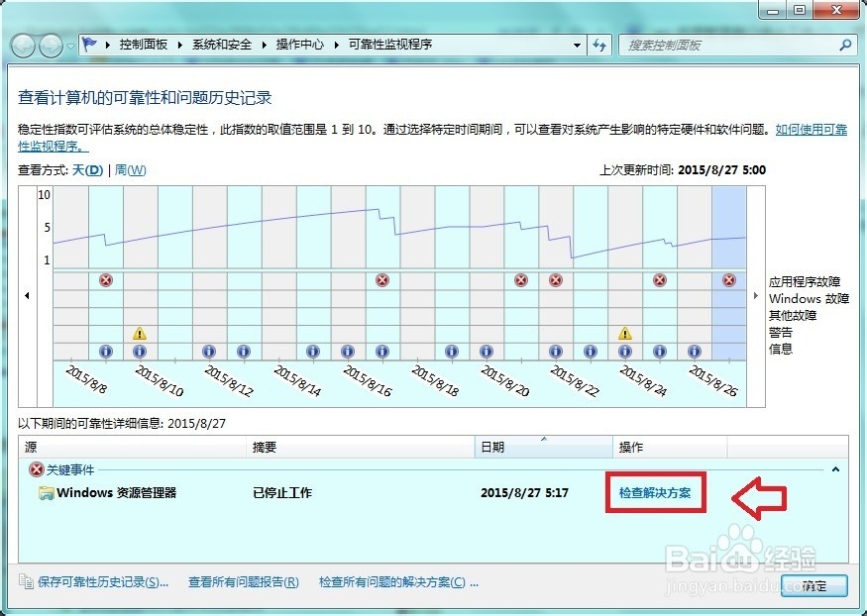The image size is (867, 616).
Task: Click the search magnifier icon
Action: tap(845, 45)
